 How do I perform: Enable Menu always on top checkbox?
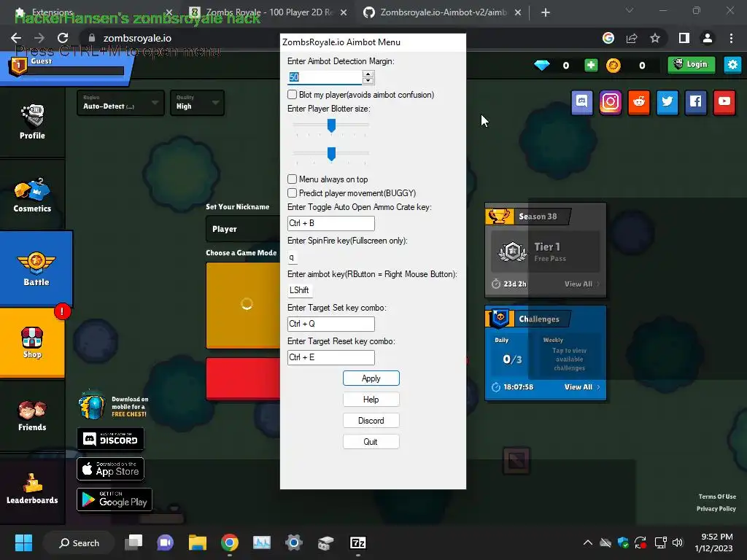[x=293, y=179]
